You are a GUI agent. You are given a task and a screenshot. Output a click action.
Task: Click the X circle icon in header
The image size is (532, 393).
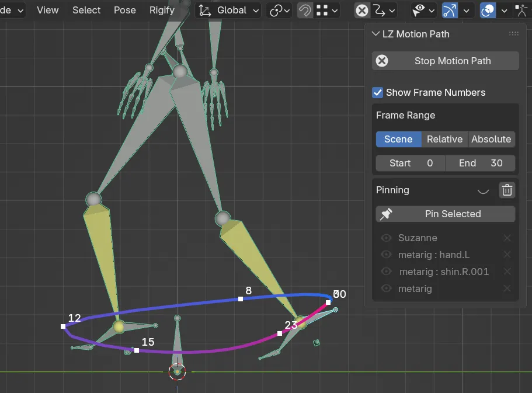point(361,11)
